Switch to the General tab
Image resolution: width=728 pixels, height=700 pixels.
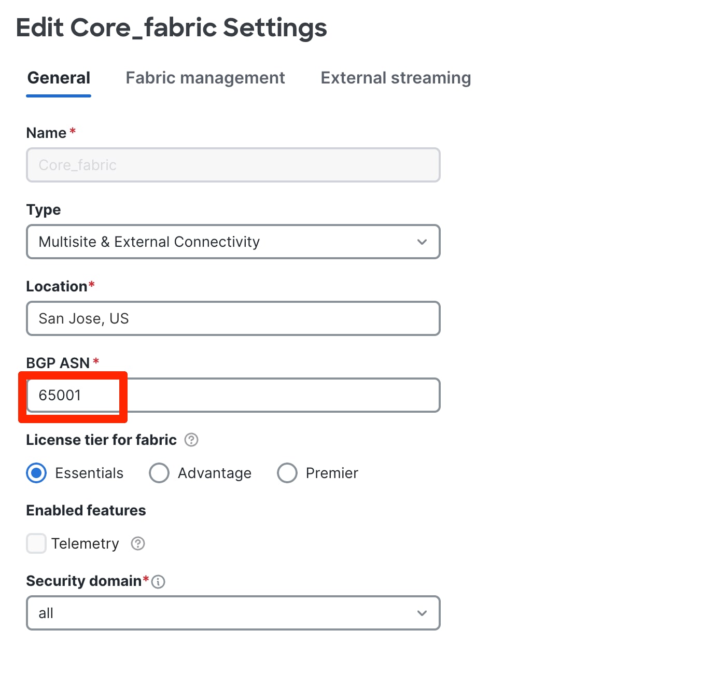[59, 78]
